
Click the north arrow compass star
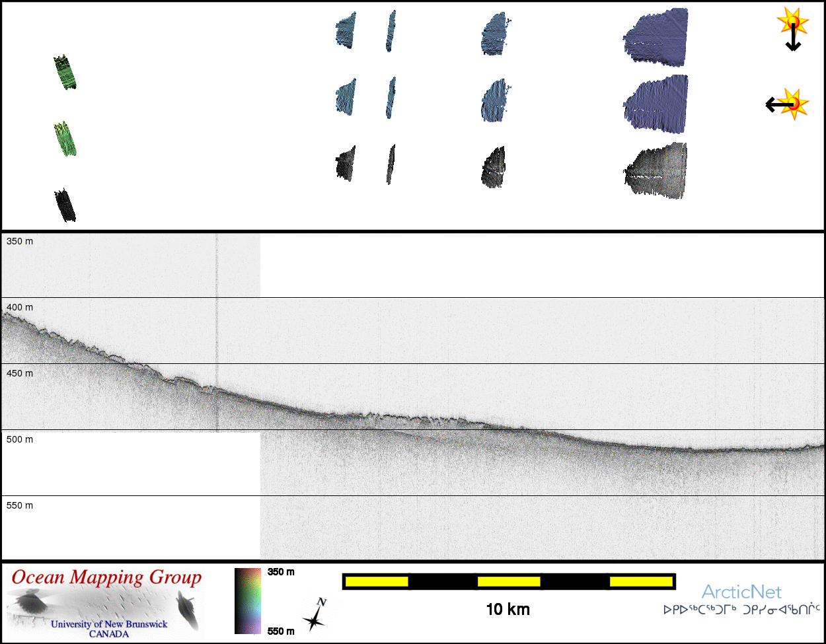click(315, 614)
